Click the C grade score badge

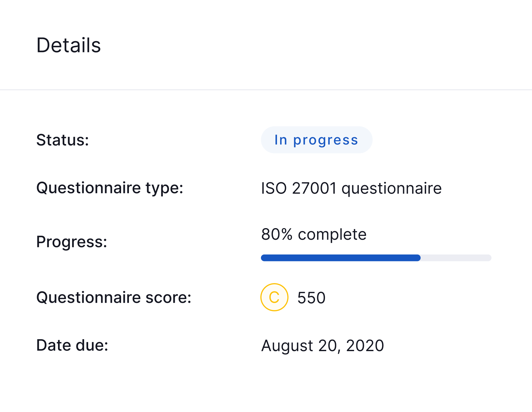(x=274, y=297)
